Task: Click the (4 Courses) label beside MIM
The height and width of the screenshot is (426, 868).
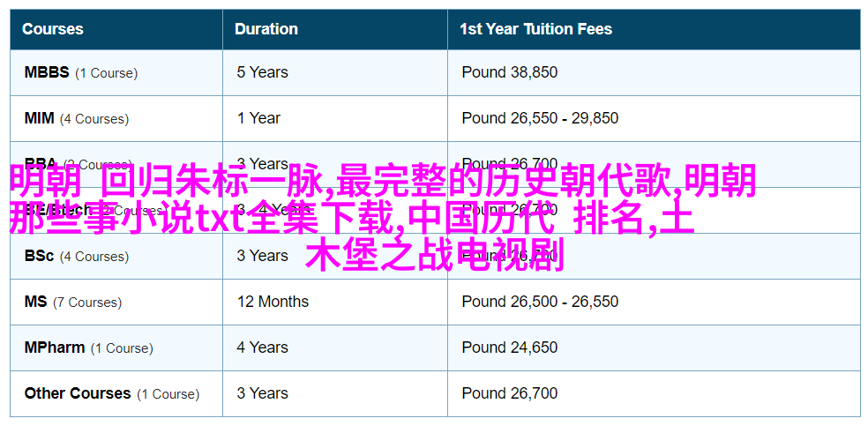Action: (x=94, y=119)
